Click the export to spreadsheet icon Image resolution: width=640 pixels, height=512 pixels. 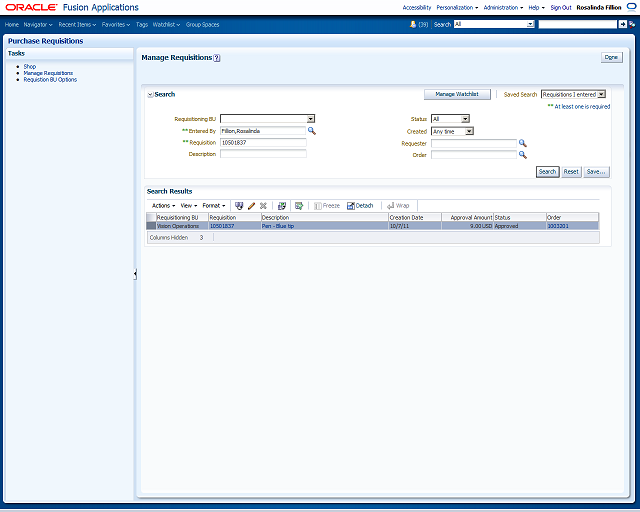pyautogui.click(x=299, y=206)
